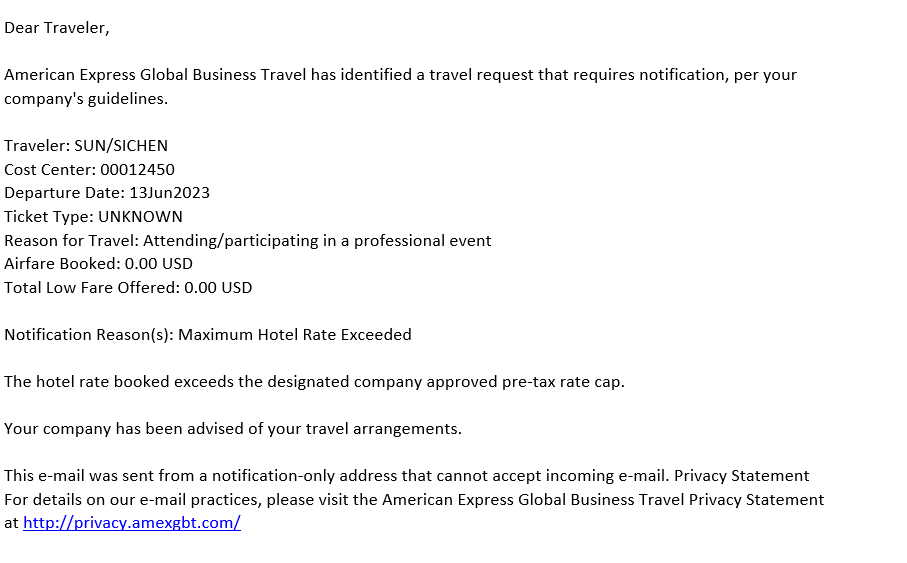Click the 'For details on our e-mail practices' line
The image size is (907, 563).
click(x=414, y=499)
